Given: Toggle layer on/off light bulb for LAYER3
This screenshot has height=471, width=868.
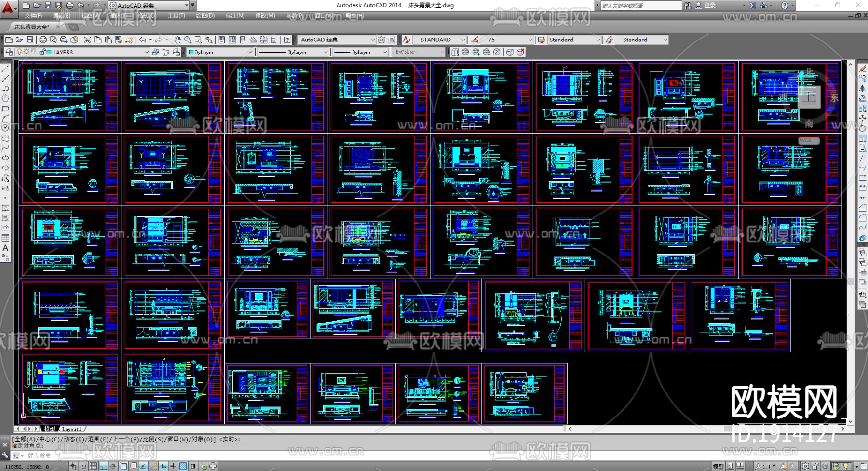Looking at the screenshot, I should [x=19, y=52].
